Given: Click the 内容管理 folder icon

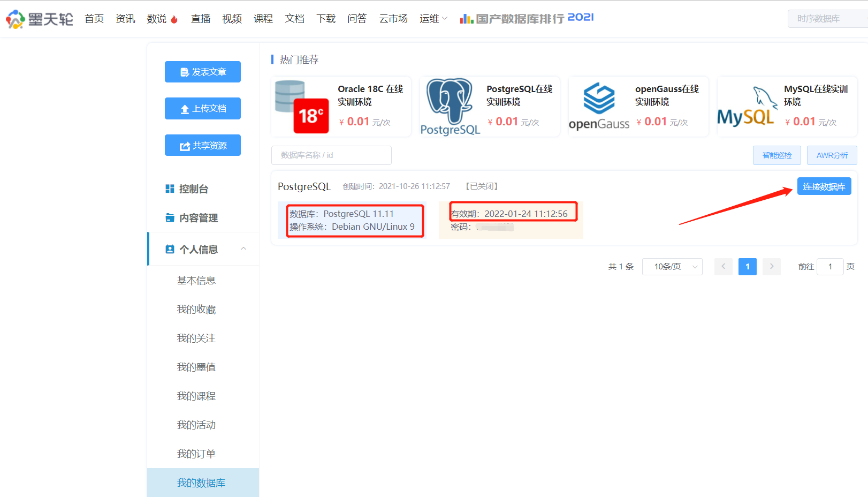Looking at the screenshot, I should (x=170, y=217).
